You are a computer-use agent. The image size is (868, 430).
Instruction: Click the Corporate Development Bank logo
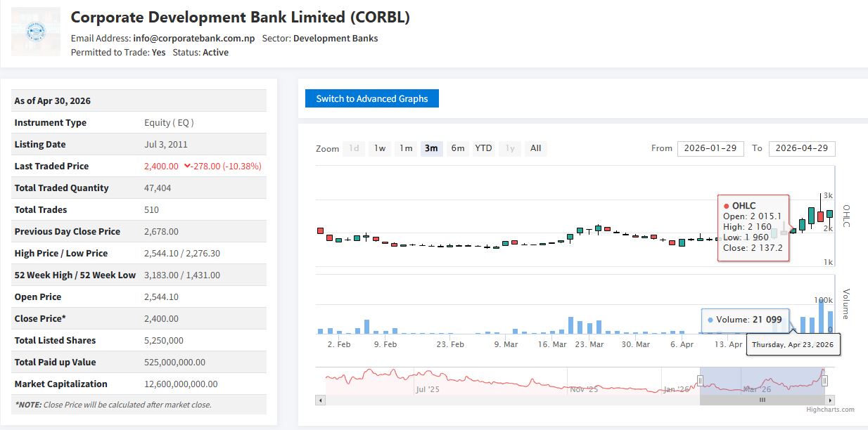(34, 32)
